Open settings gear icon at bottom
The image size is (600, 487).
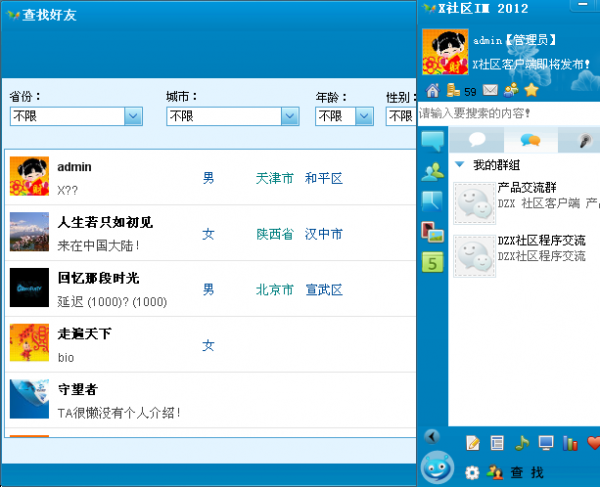tap(472, 472)
